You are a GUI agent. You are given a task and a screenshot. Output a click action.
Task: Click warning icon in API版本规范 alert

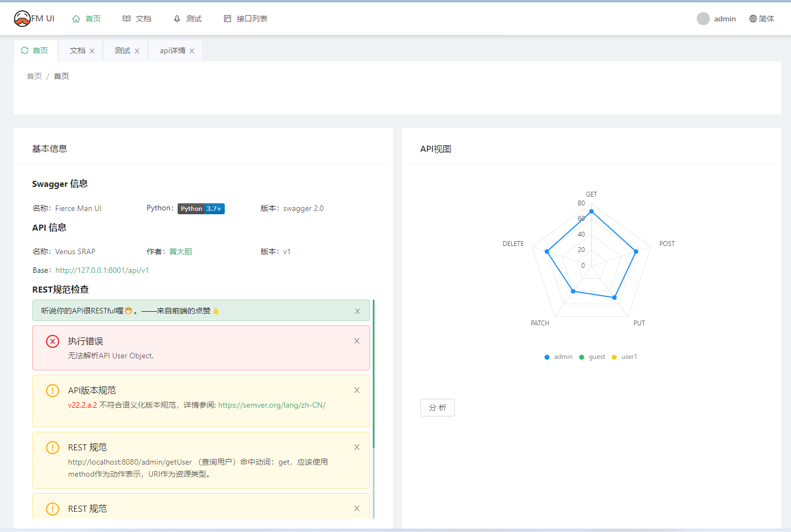pos(53,391)
